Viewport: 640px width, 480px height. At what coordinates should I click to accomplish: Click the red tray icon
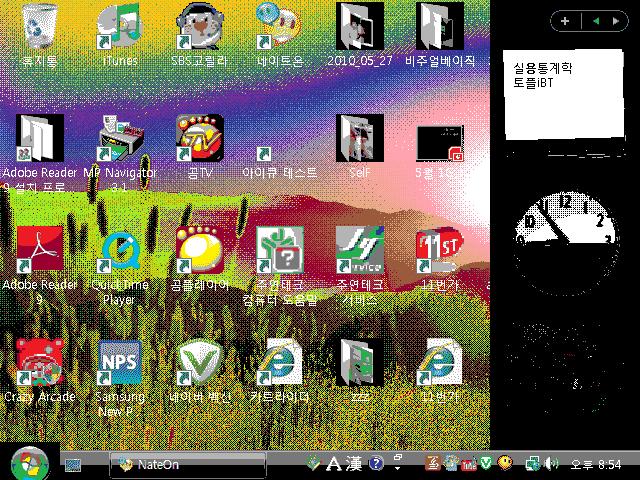(469, 464)
